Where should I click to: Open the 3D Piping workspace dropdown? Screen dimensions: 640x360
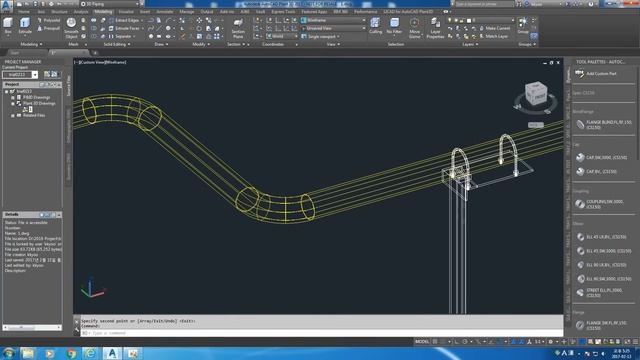[x=110, y=4]
